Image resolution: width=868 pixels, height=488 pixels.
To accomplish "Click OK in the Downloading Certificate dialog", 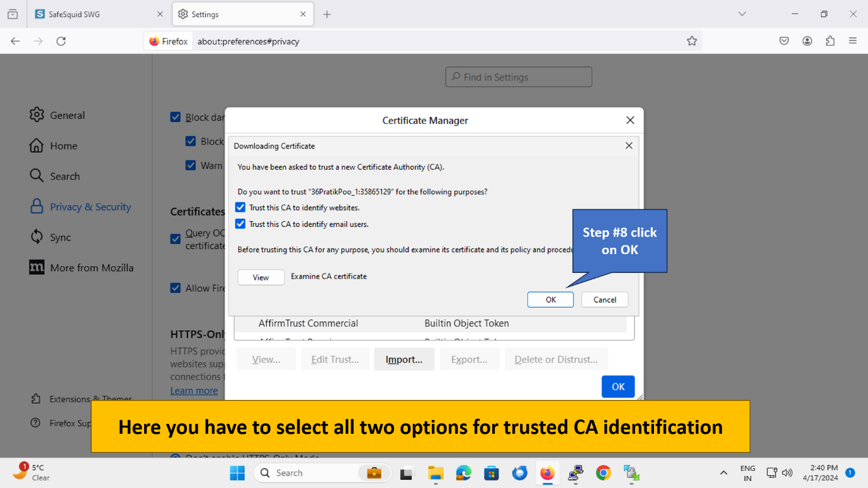I will coord(550,300).
